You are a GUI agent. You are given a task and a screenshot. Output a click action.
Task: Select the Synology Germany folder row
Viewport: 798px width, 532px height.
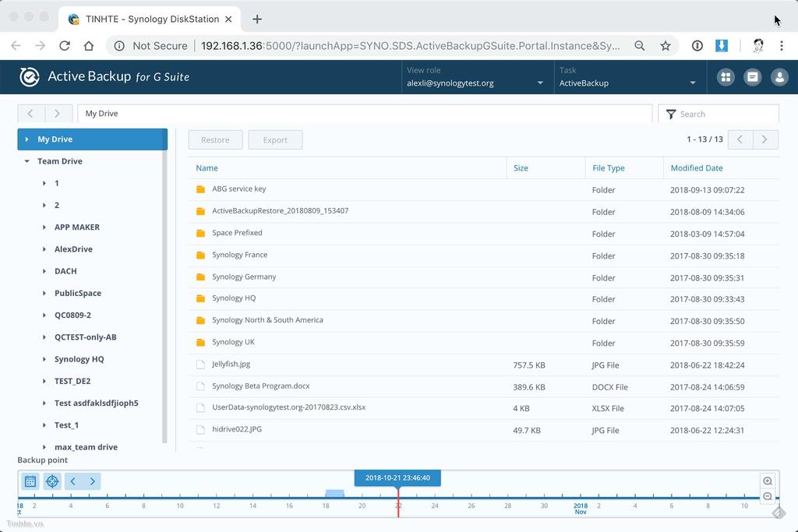[x=483, y=277]
